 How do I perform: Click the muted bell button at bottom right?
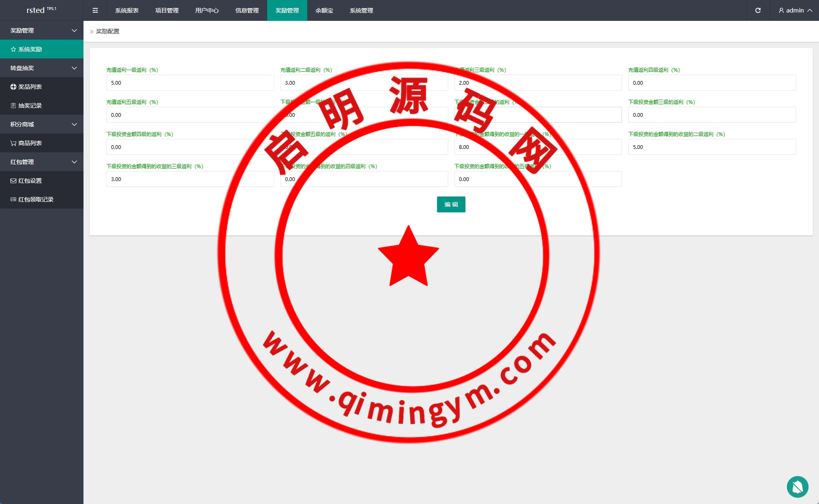[x=797, y=486]
